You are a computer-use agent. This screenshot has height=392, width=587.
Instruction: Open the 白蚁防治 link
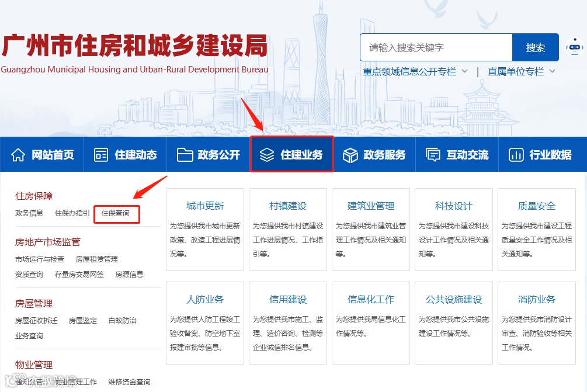tap(122, 321)
